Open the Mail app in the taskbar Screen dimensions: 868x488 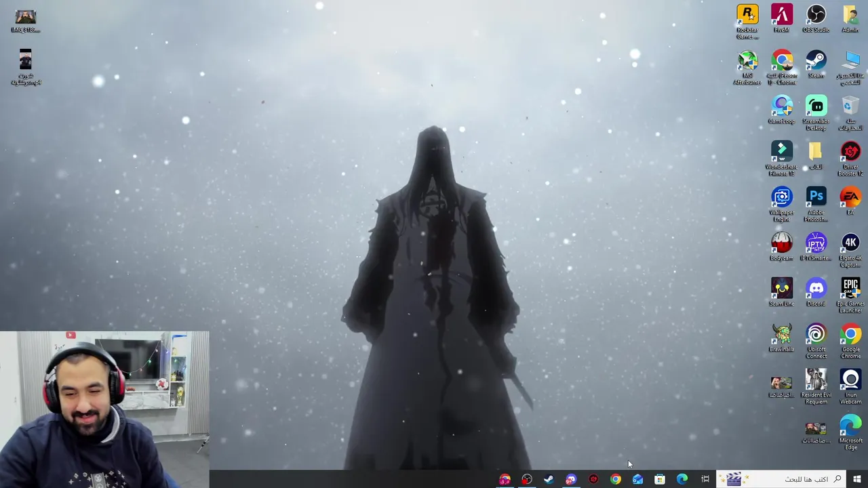[637, 479]
